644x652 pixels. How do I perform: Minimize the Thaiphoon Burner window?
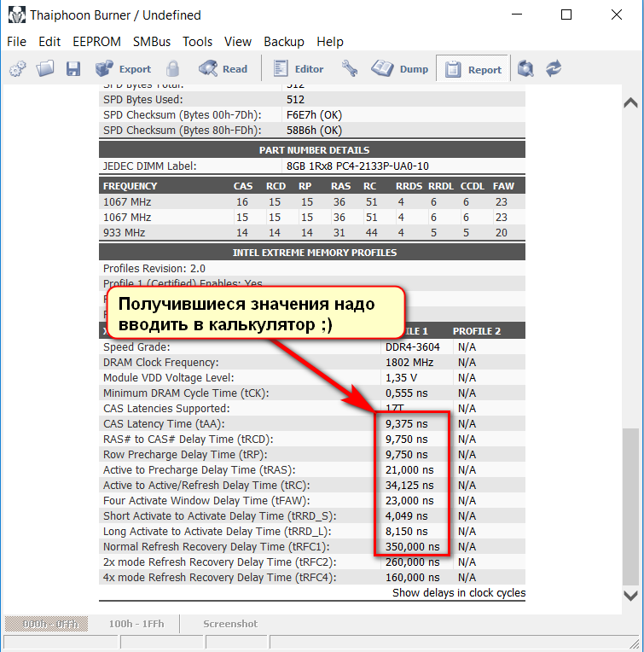[516, 15]
